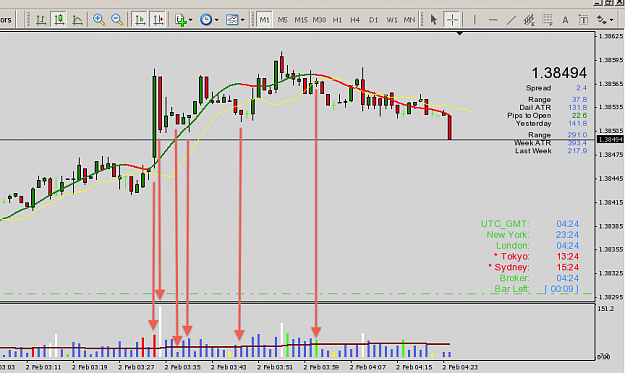This screenshot has width=625, height=373.
Task: Expand the periods dropdown arrow
Action: point(216,20)
